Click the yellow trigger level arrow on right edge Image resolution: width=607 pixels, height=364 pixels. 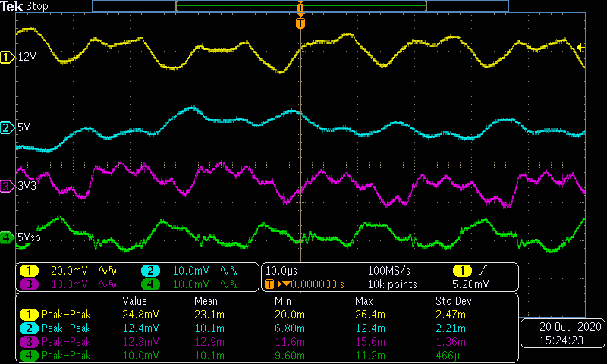pyautogui.click(x=580, y=47)
